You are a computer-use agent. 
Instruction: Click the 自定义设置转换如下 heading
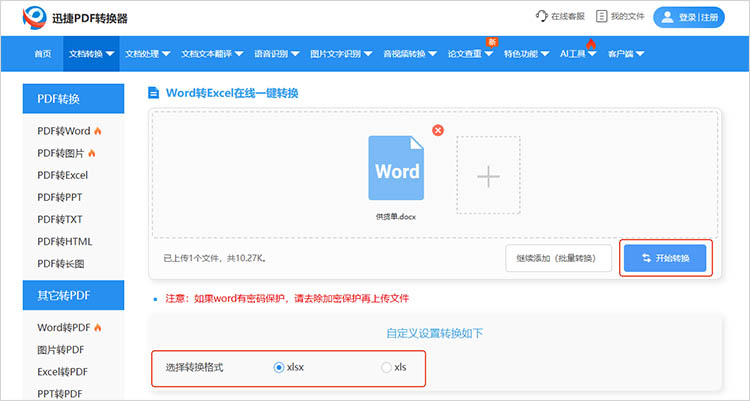[434, 334]
